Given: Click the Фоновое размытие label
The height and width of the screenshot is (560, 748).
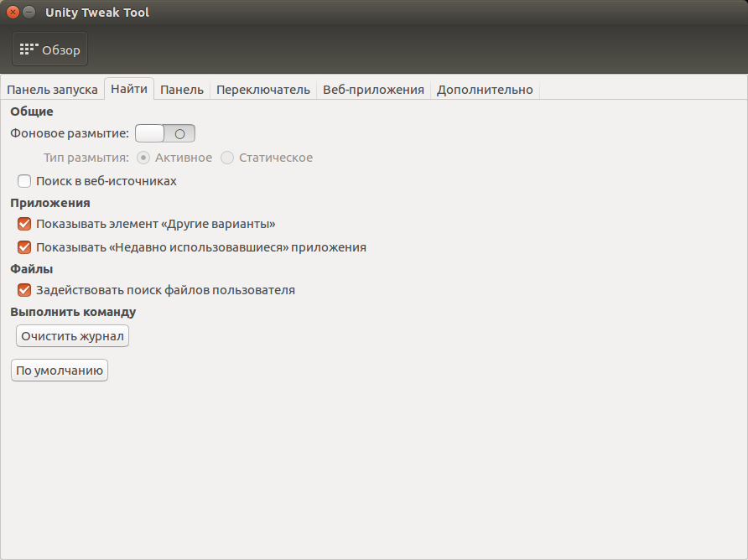Looking at the screenshot, I should (70, 133).
